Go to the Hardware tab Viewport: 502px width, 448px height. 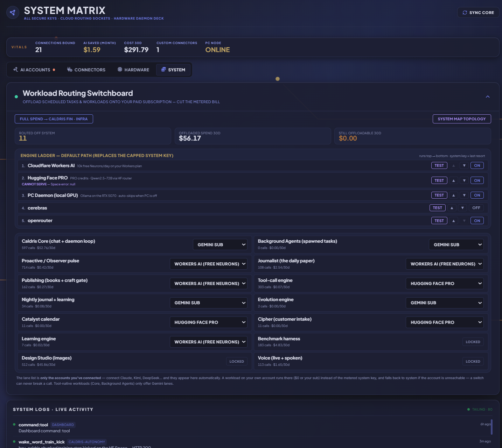click(133, 70)
